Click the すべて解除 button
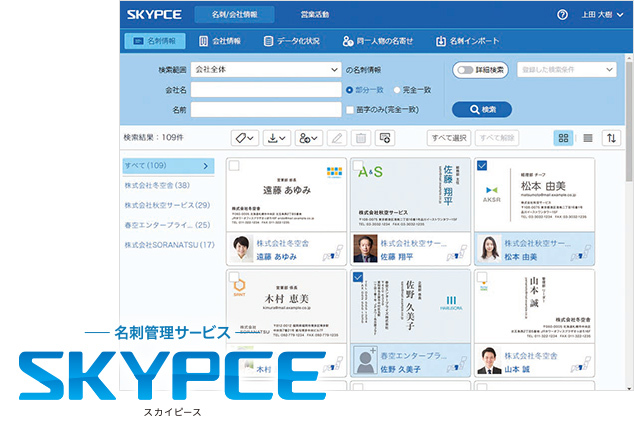The height and width of the screenshot is (423, 634). 497,138
